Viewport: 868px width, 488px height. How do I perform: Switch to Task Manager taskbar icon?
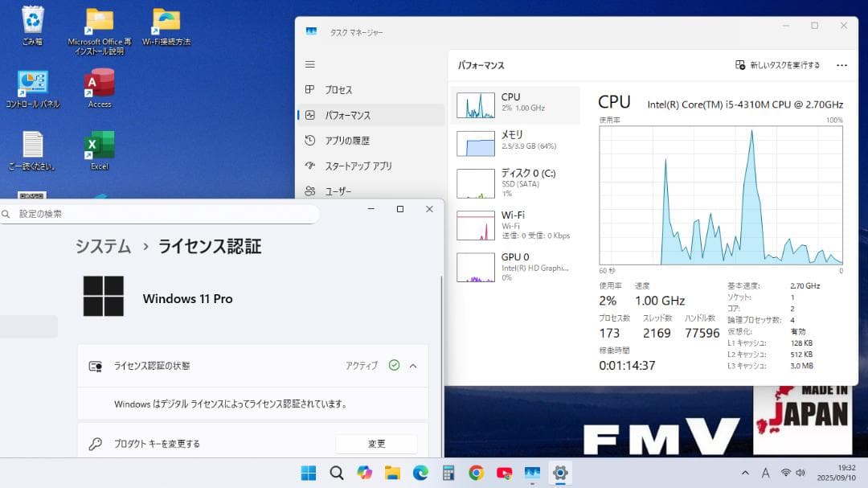532,473
